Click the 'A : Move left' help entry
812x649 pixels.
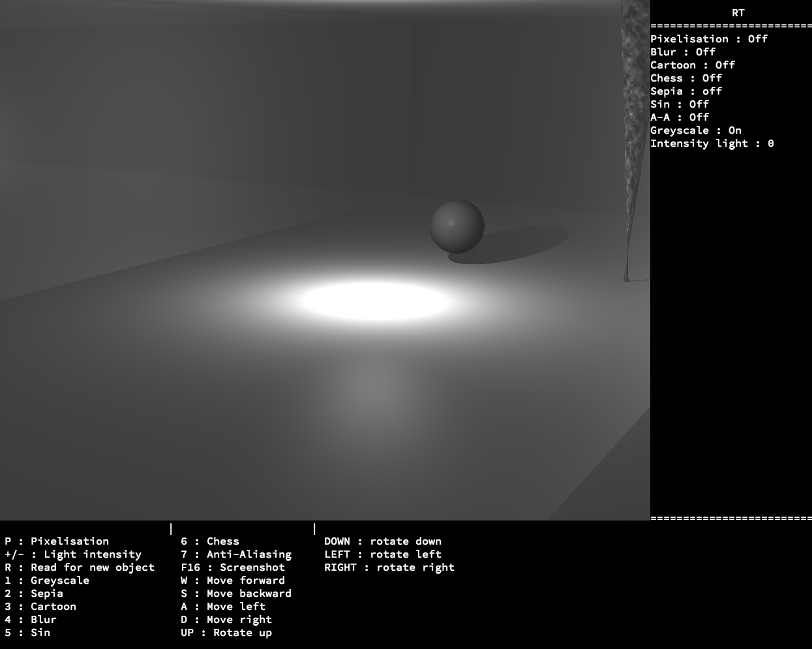(223, 607)
